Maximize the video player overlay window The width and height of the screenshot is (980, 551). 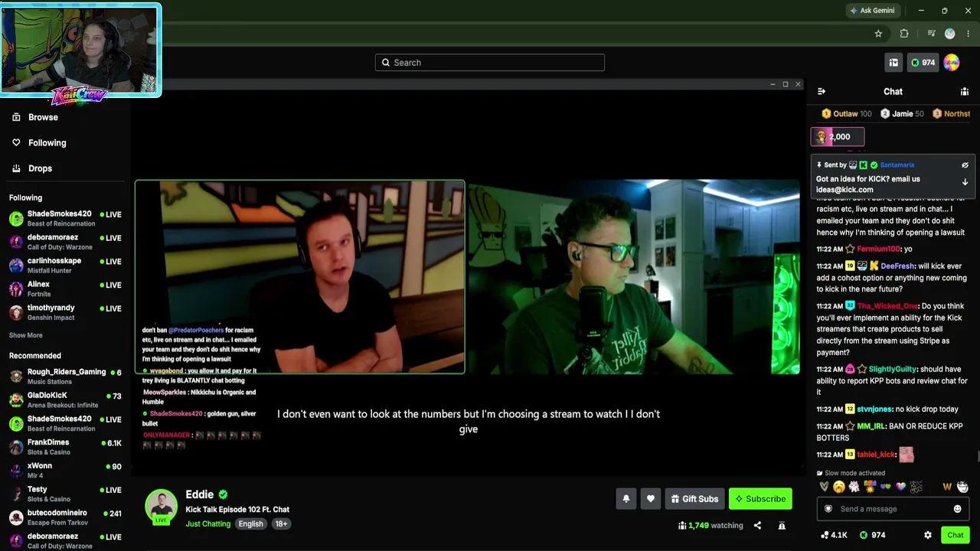coord(785,84)
